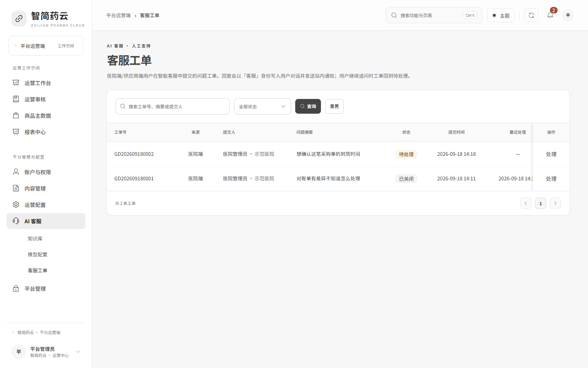This screenshot has height=368, width=588.
Task: Click the 平 avatar in sidebar footer
Action: (19, 352)
